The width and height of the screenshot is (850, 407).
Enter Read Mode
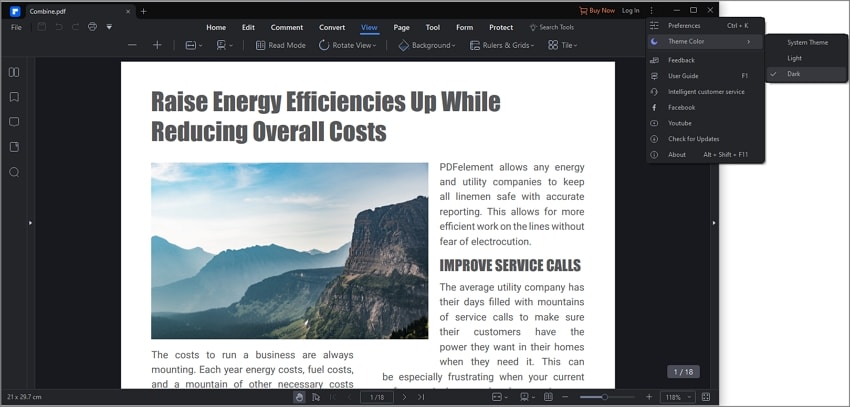click(x=281, y=46)
